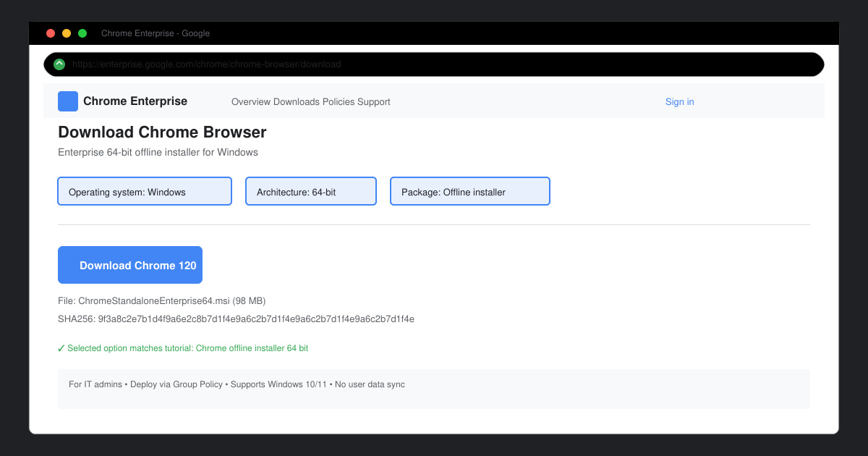Click the Sign in link
The height and width of the screenshot is (456, 868).
coord(680,102)
